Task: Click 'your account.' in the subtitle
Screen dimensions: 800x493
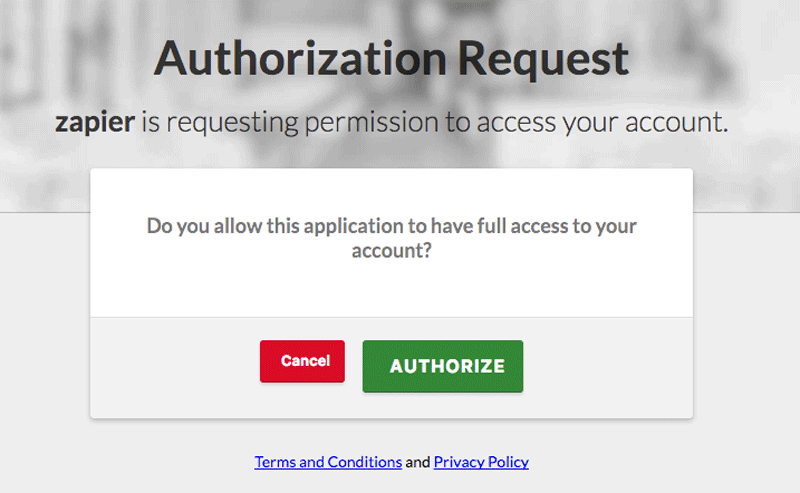Action: [x=645, y=123]
